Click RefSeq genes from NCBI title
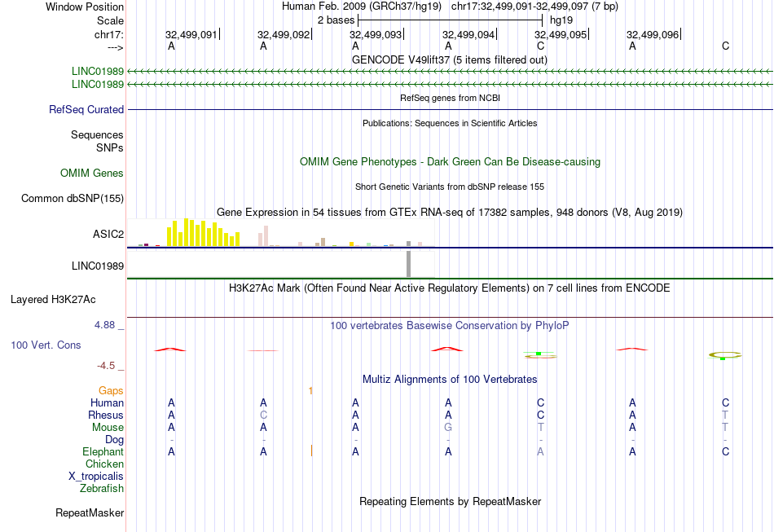Image resolution: width=774 pixels, height=532 pixels. 450,98
